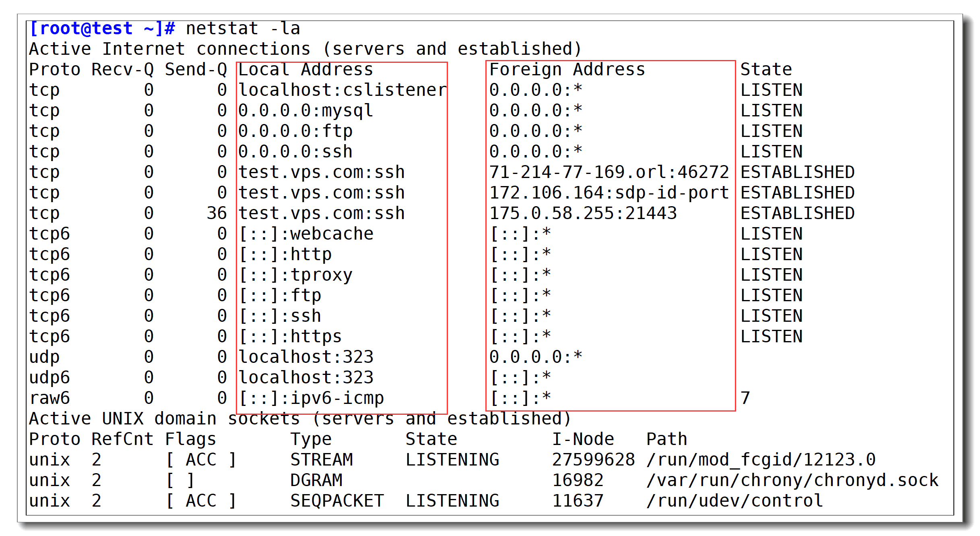Click 'localhost:323' in the udp6 row

pos(305,378)
